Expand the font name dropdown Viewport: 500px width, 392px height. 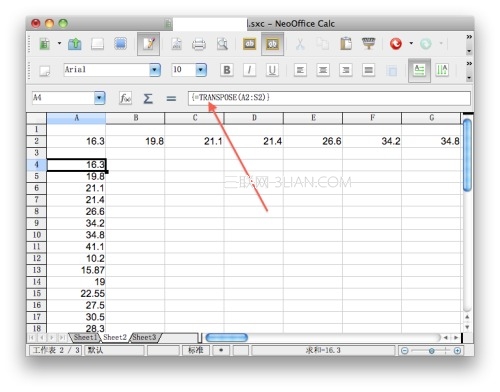[155, 70]
